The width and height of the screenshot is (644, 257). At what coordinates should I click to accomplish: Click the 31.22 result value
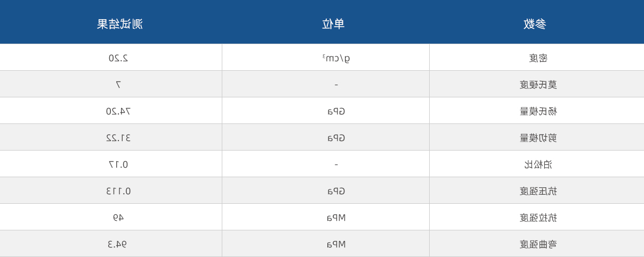(118, 138)
